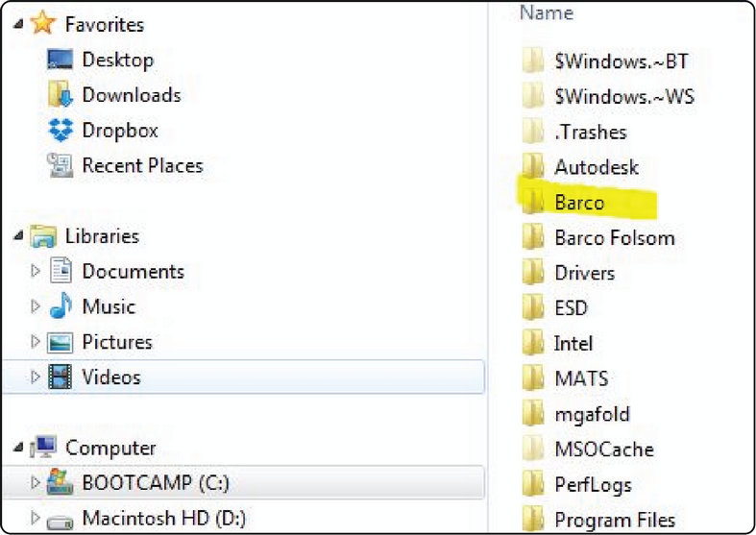Select the MSOCache folder name
756x535 pixels.
(x=604, y=450)
